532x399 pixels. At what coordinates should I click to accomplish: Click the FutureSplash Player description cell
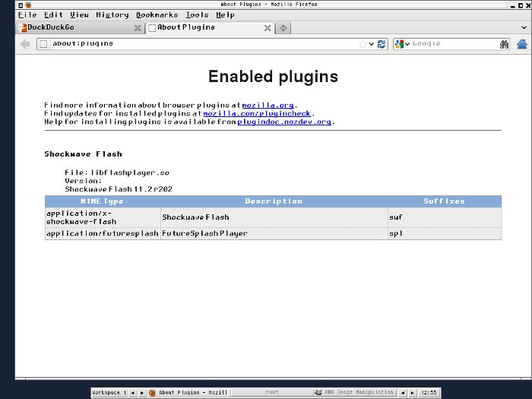pos(274,233)
